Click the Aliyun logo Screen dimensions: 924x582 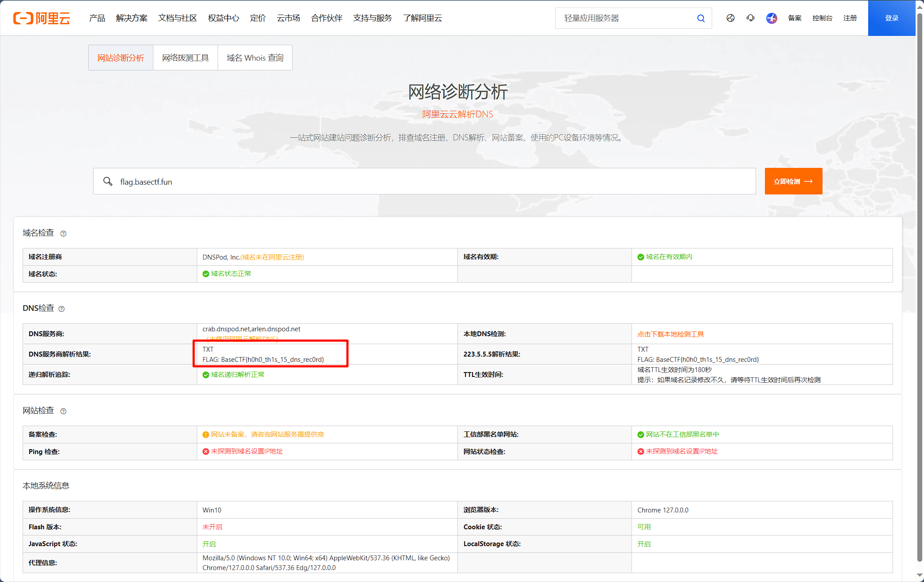pyautogui.click(x=42, y=18)
